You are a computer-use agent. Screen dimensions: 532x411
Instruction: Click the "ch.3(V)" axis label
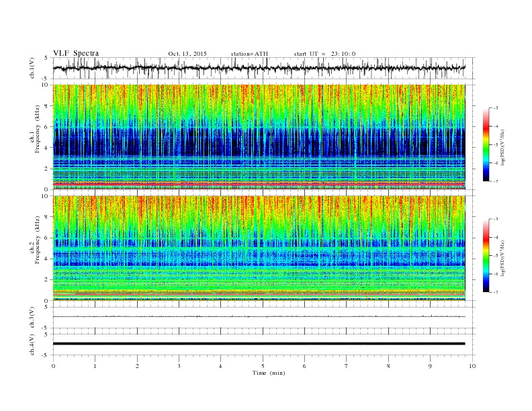tap(32, 318)
